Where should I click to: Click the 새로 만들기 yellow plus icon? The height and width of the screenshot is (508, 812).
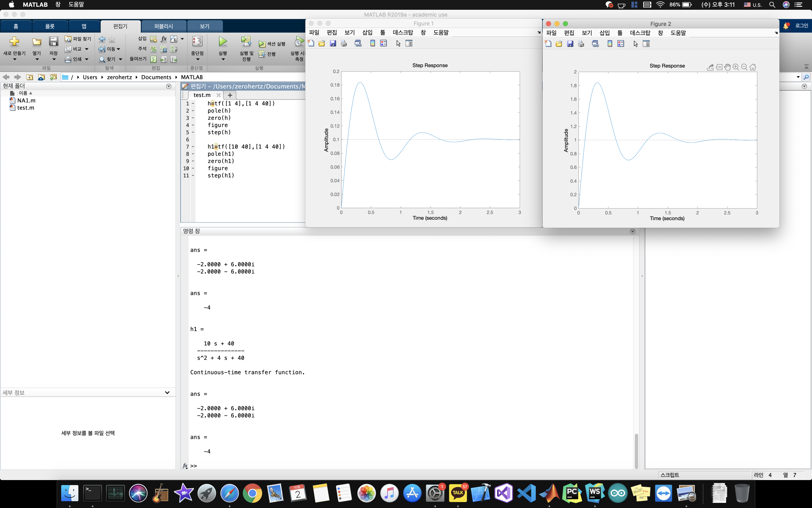14,41
